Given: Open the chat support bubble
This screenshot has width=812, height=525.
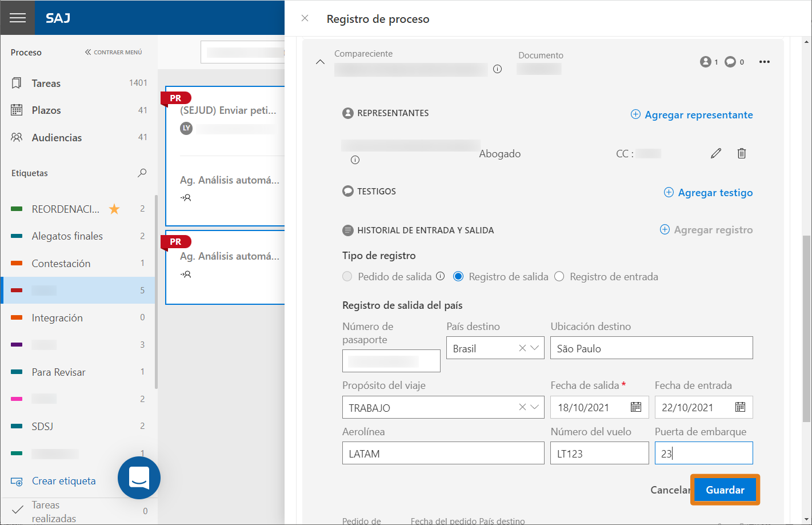Looking at the screenshot, I should 139,478.
